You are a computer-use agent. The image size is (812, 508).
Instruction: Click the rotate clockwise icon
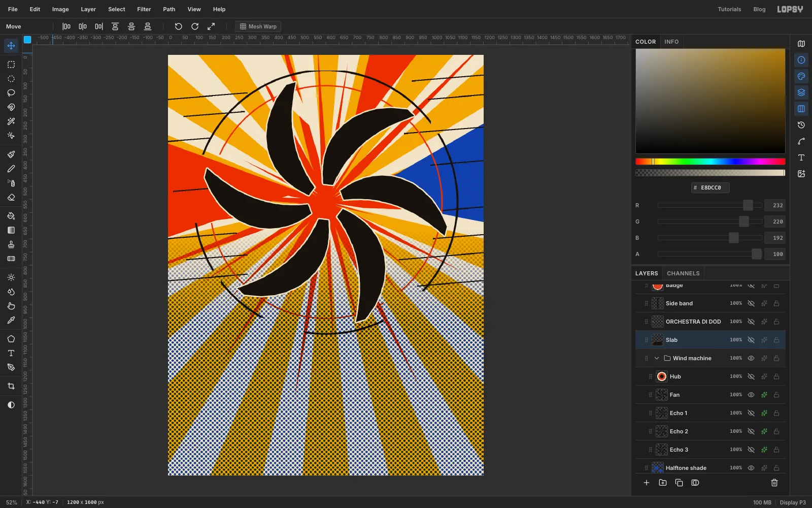(195, 26)
